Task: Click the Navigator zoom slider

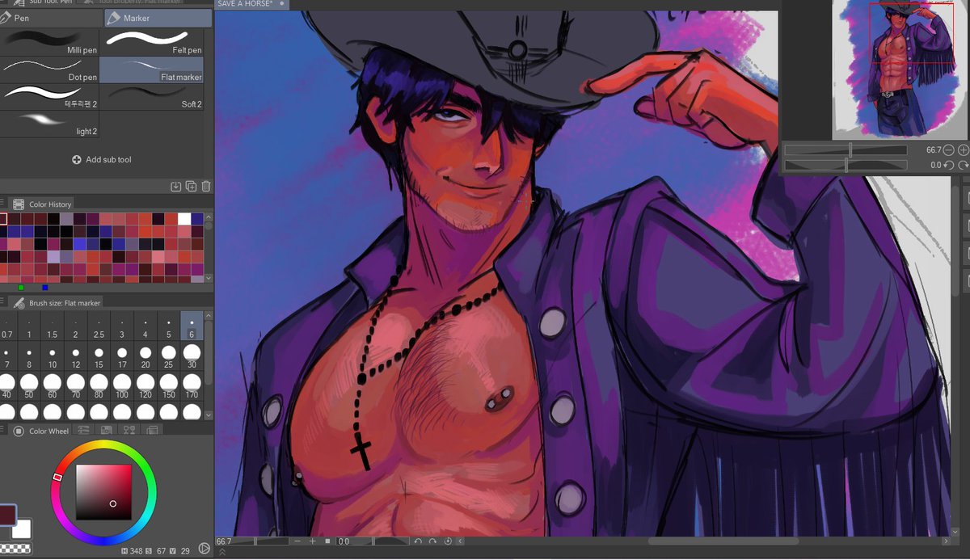Action: point(846,150)
